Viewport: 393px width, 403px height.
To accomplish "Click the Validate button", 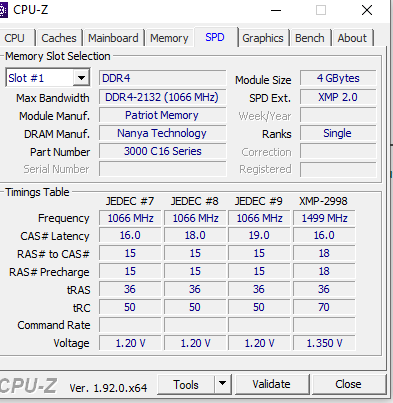I will [x=272, y=384].
